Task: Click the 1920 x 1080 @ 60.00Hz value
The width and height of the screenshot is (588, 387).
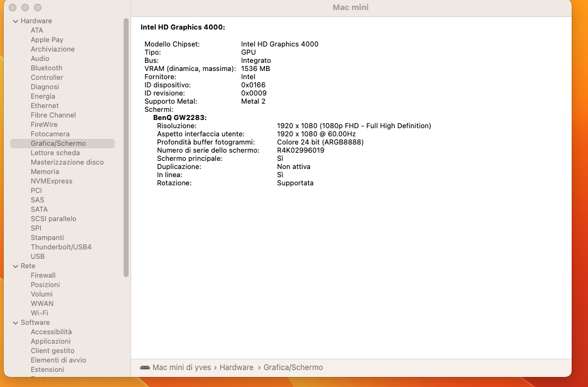Action: pos(316,134)
